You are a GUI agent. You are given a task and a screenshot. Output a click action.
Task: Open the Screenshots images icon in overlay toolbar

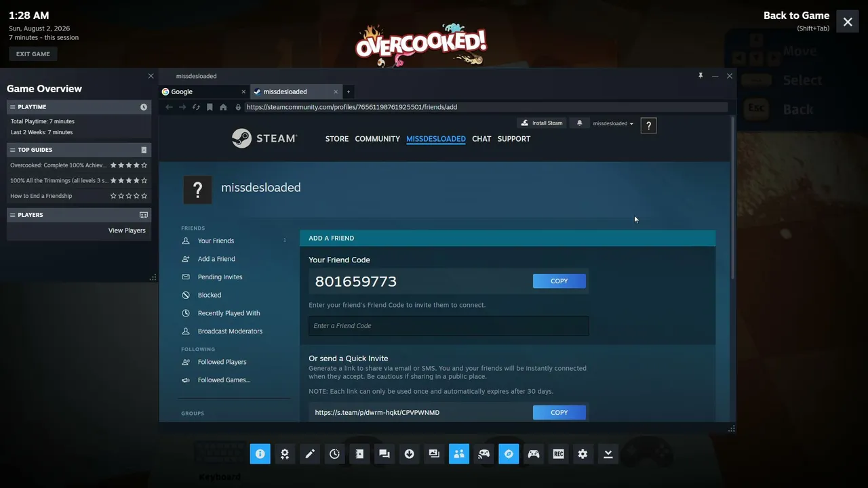point(434,454)
